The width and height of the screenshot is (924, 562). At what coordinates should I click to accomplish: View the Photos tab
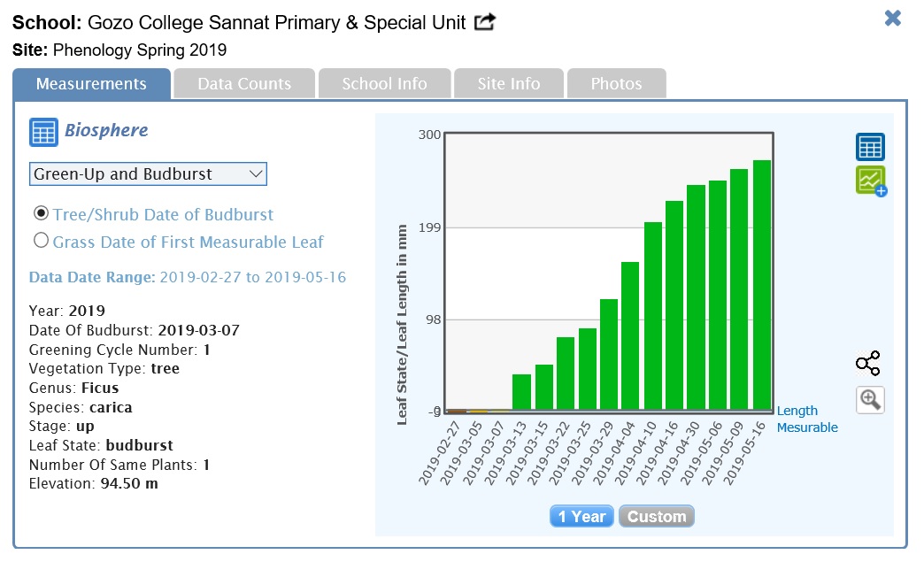[616, 84]
